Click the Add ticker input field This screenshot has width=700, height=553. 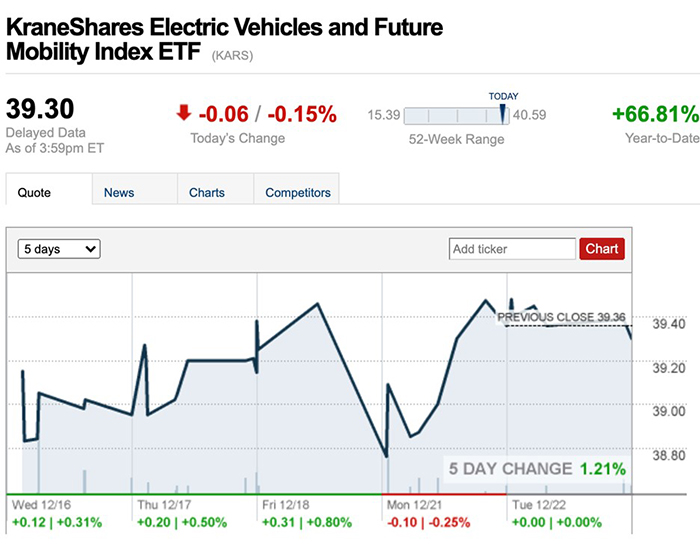(x=513, y=248)
